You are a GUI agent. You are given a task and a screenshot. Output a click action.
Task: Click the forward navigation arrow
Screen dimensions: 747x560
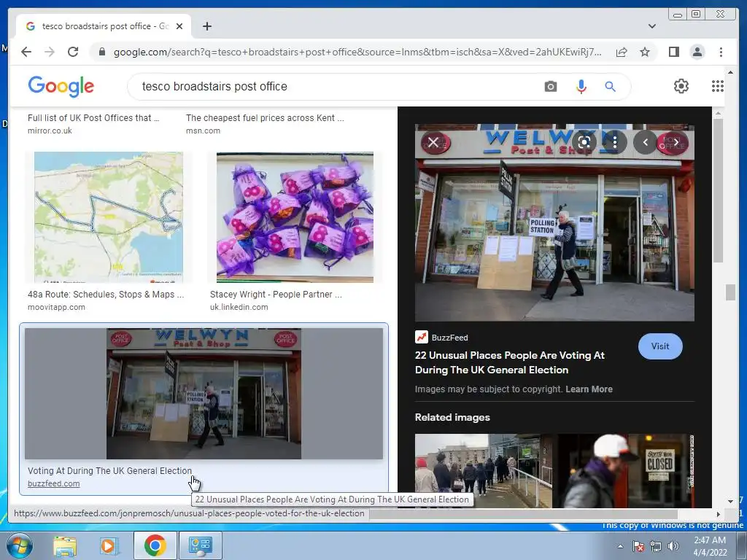click(x=50, y=52)
